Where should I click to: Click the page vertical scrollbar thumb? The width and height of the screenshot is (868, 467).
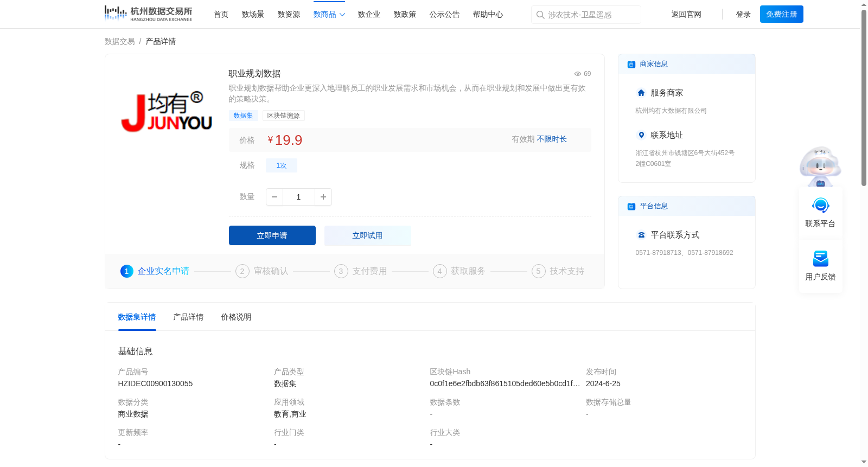[x=864, y=98]
